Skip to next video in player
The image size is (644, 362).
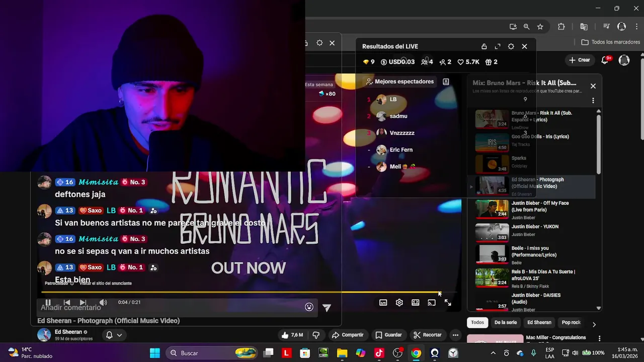83,302
